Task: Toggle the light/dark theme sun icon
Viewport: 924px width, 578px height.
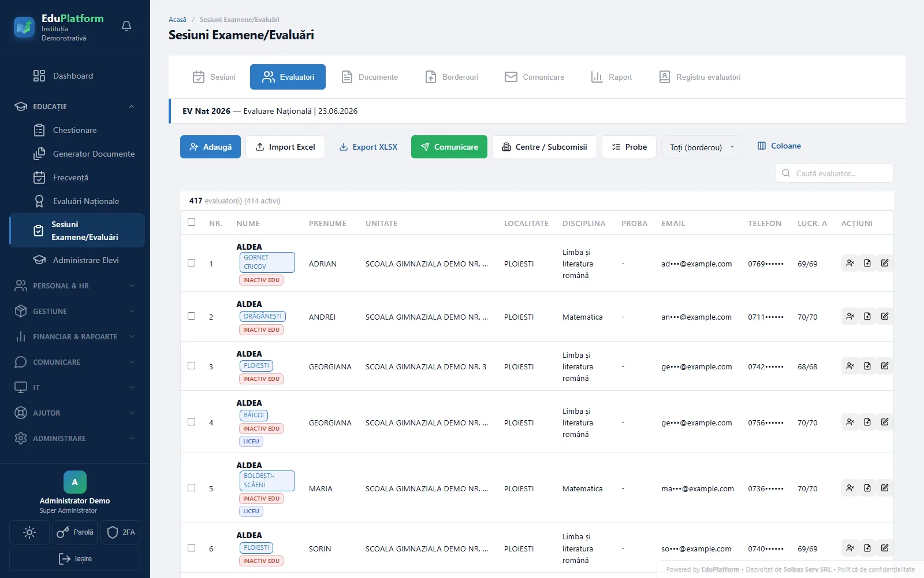Action: pos(29,532)
